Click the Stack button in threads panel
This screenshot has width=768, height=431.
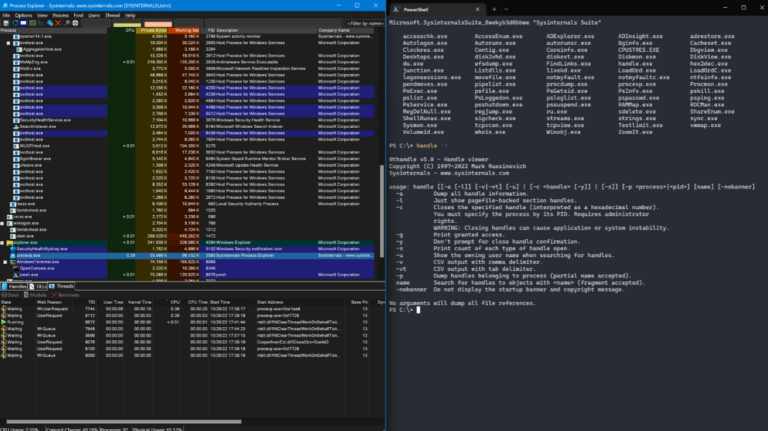pyautogui.click(x=11, y=295)
